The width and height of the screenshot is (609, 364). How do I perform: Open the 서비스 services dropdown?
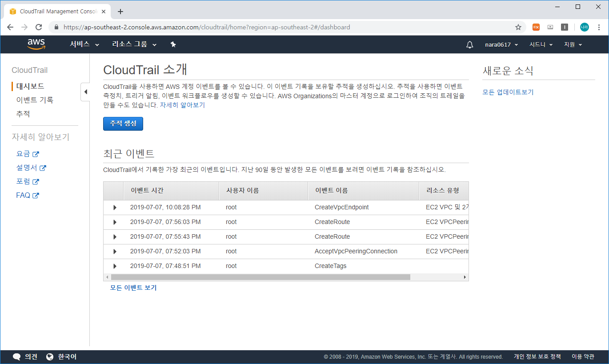point(84,44)
